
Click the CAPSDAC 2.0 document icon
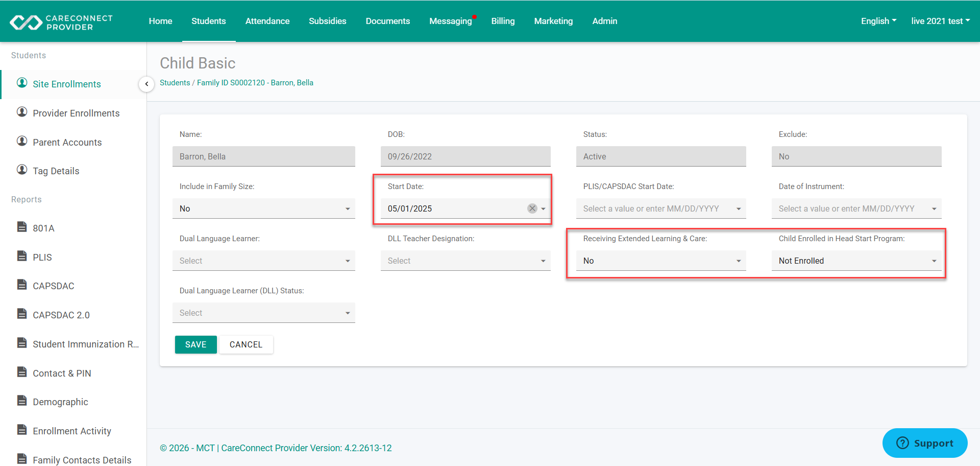pyautogui.click(x=22, y=314)
